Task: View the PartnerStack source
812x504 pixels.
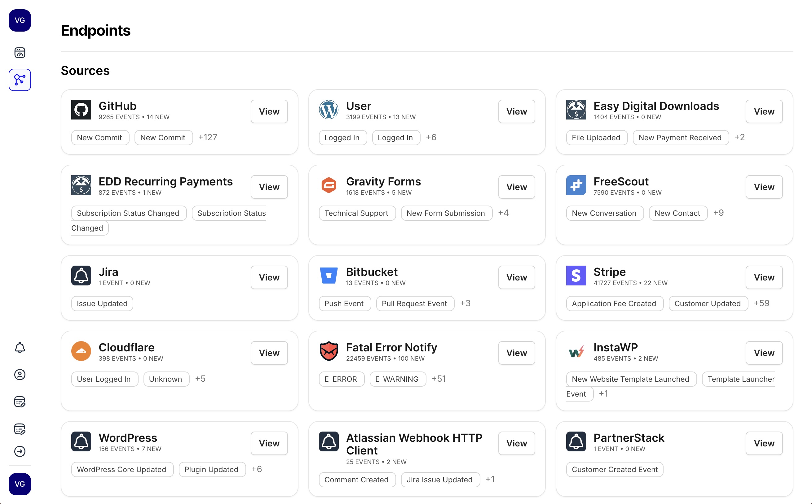Action: (x=764, y=443)
